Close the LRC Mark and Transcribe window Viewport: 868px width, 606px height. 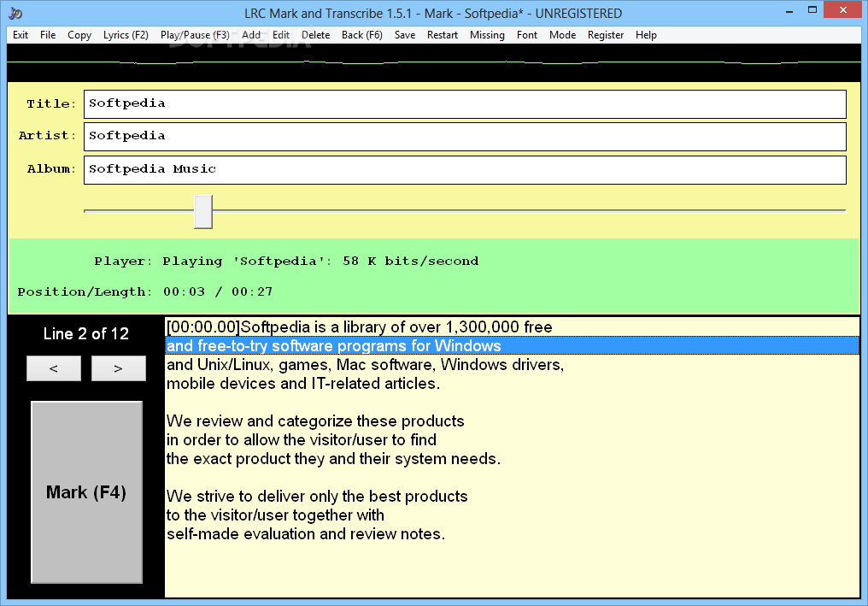click(843, 10)
